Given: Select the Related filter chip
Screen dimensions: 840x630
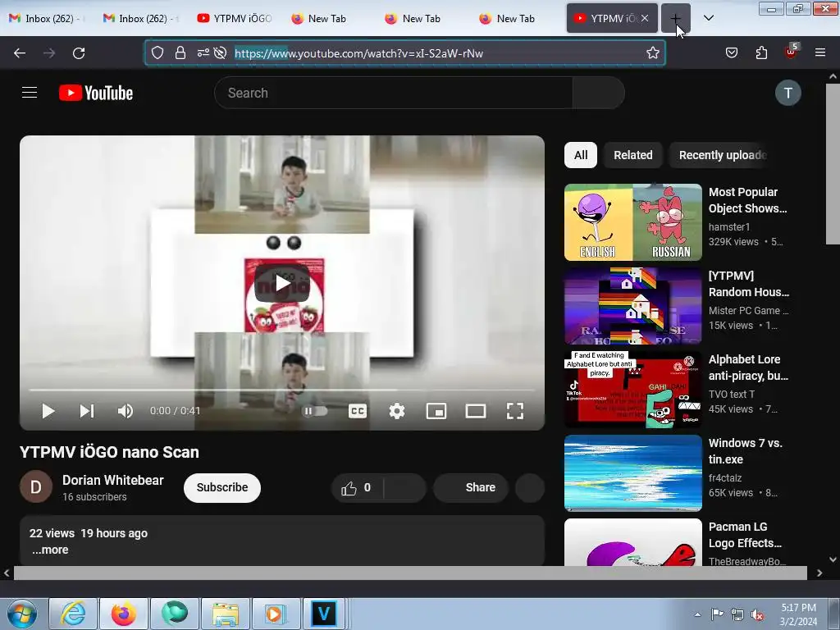Looking at the screenshot, I should (632, 155).
